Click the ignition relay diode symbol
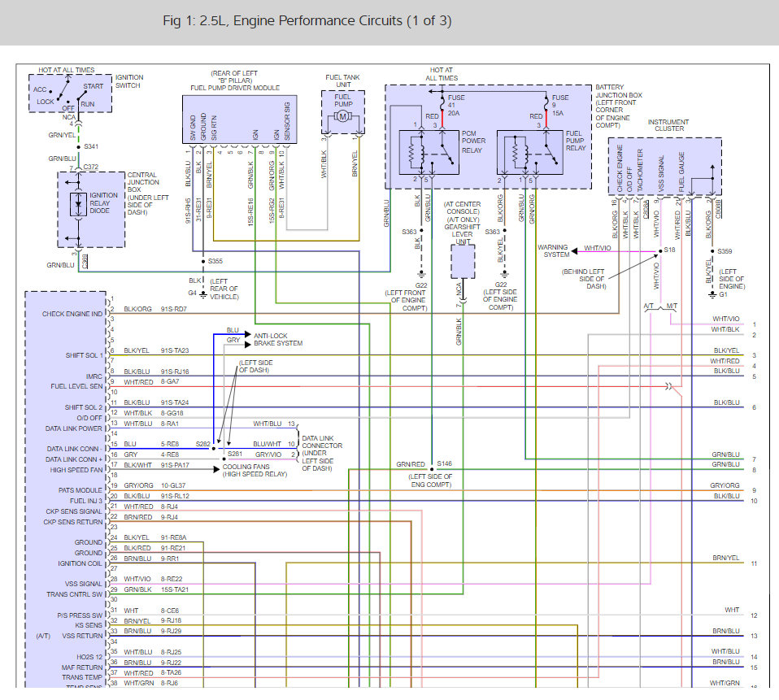The image size is (779, 700). 78,204
